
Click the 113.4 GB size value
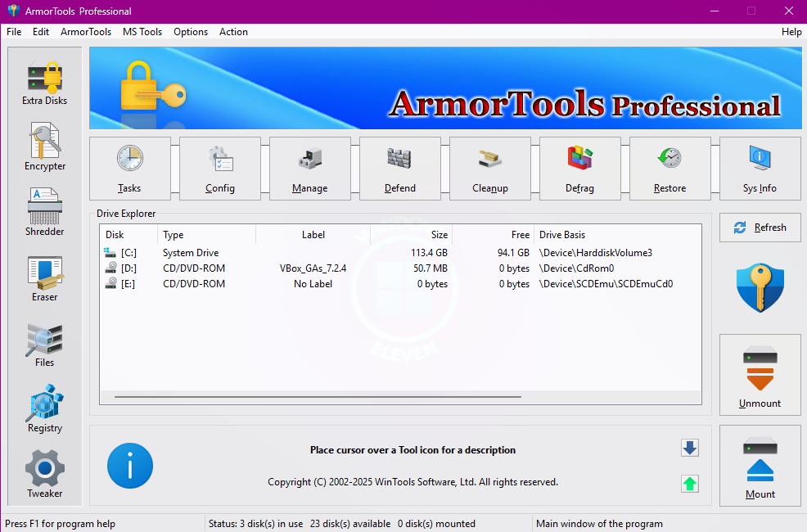(x=429, y=253)
